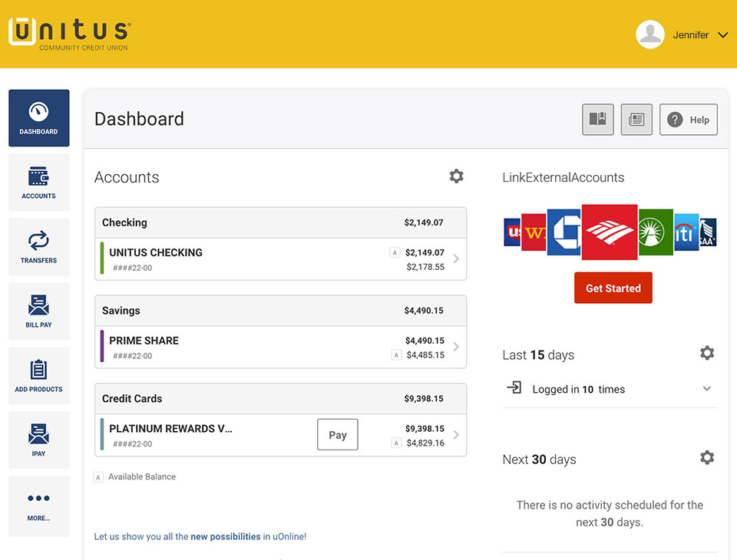This screenshot has width=737, height=560.
Task: Click the Savings total $4,490.15 in header
Action: (424, 311)
